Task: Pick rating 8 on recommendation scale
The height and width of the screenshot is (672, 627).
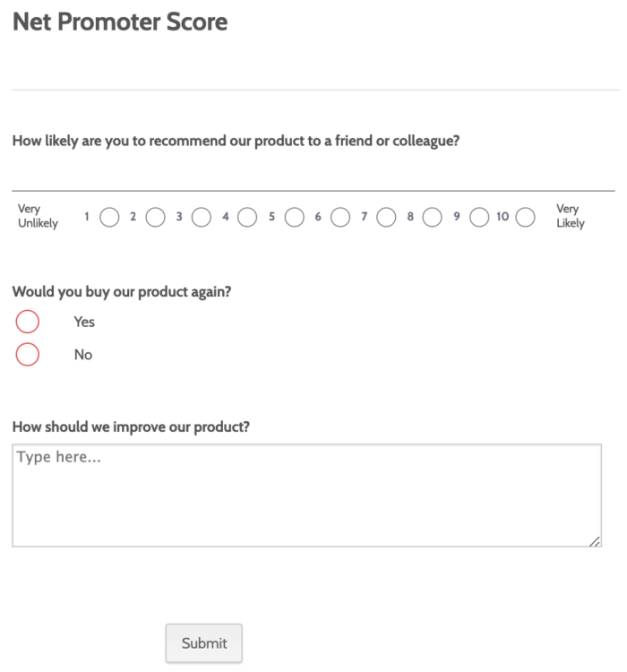Action: coord(433,217)
